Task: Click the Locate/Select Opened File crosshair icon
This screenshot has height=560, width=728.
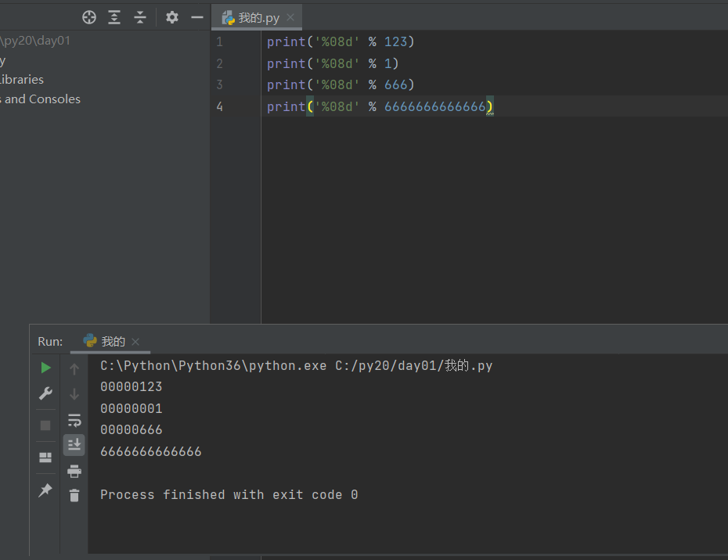Action: pos(89,18)
